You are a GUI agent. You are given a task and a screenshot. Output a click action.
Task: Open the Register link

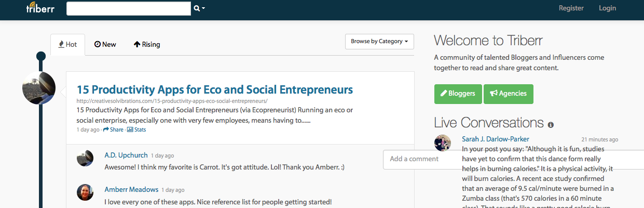[571, 8]
